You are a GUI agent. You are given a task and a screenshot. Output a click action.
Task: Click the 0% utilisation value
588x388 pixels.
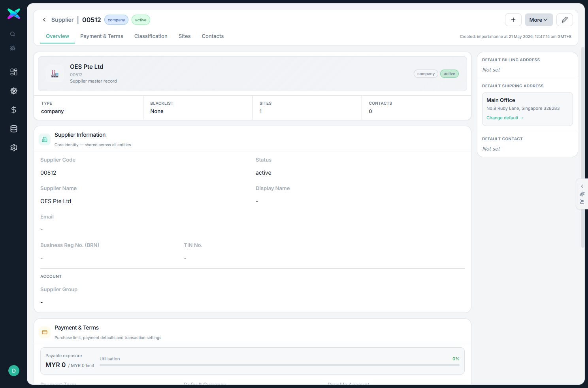click(x=456, y=359)
